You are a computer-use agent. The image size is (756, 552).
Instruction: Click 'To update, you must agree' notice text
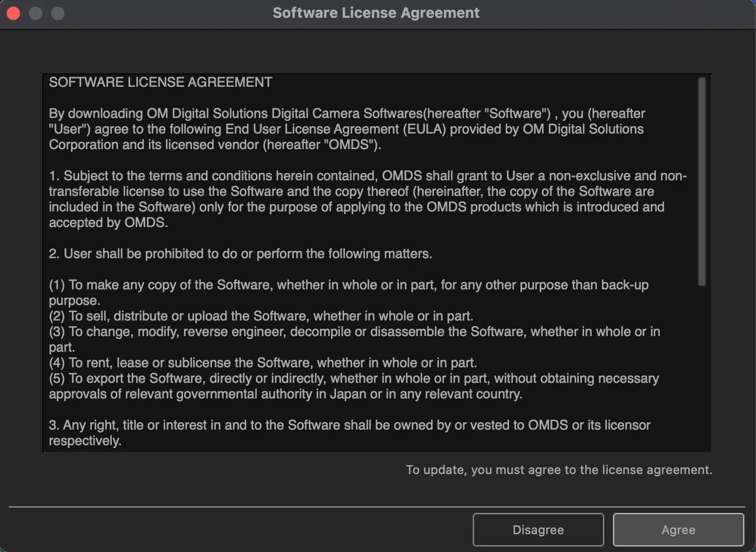pos(559,470)
